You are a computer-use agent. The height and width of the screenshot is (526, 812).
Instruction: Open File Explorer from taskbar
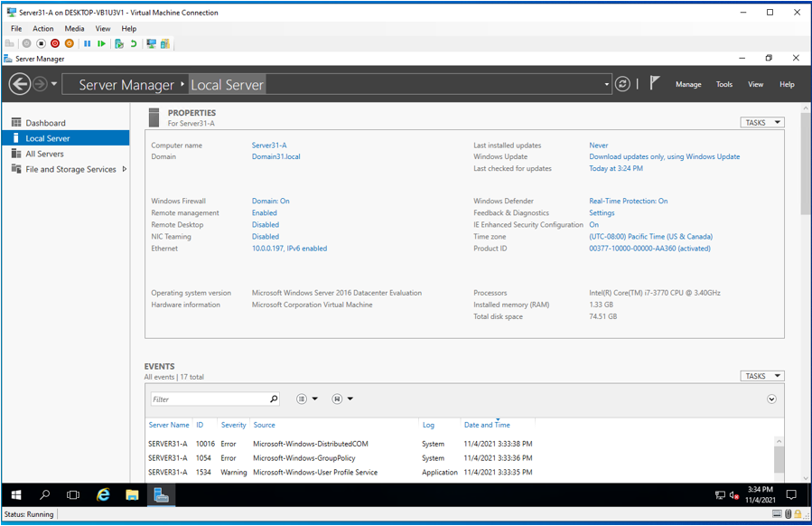pyautogui.click(x=132, y=495)
